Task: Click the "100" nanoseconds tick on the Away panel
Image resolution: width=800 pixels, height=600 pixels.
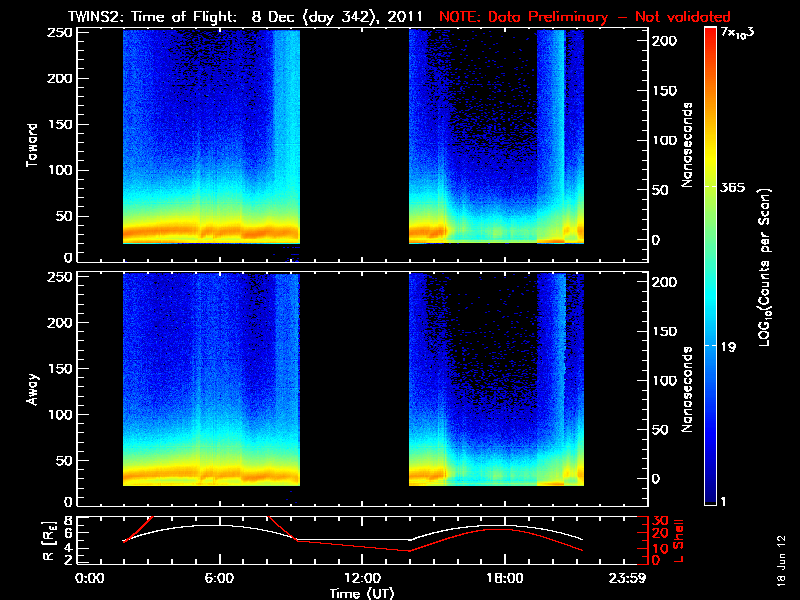Action: pos(665,381)
